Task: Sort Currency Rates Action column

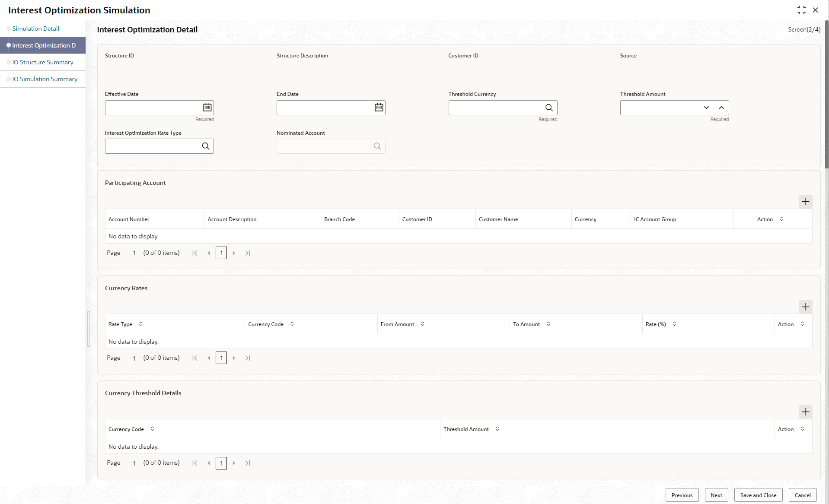Action: point(802,324)
